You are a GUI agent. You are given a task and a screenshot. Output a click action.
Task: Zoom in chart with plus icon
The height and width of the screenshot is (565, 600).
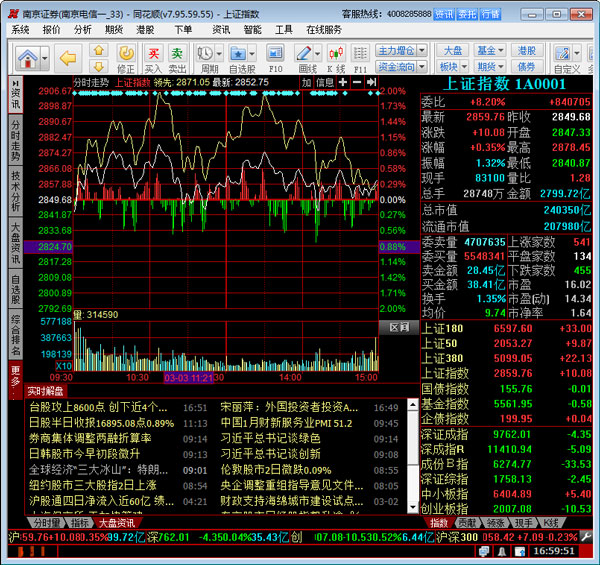(343, 82)
